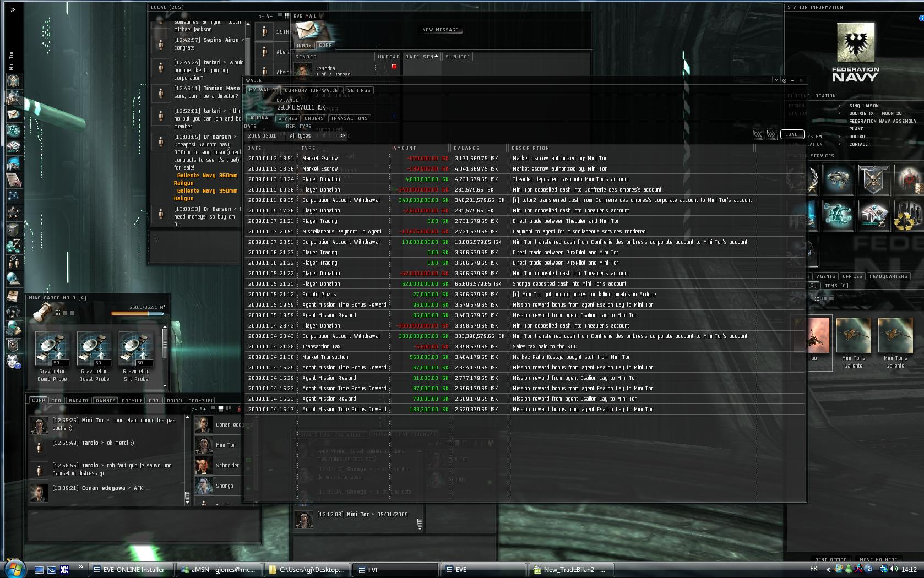Sort mail list by Unread column
The height and width of the screenshot is (578, 924).
click(x=389, y=57)
